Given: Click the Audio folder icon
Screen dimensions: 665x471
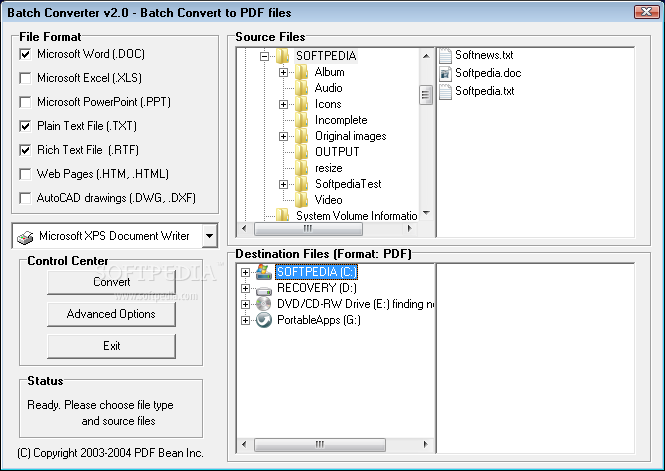Looking at the screenshot, I should [301, 88].
